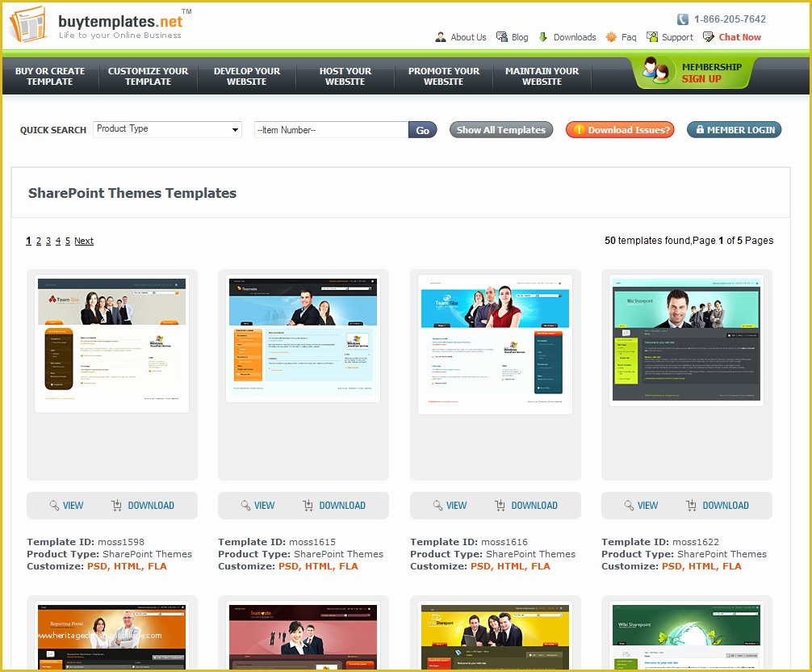Viewport: 812px width, 672px height.
Task: Click cart icon for moss1616 Download
Action: tap(500, 505)
